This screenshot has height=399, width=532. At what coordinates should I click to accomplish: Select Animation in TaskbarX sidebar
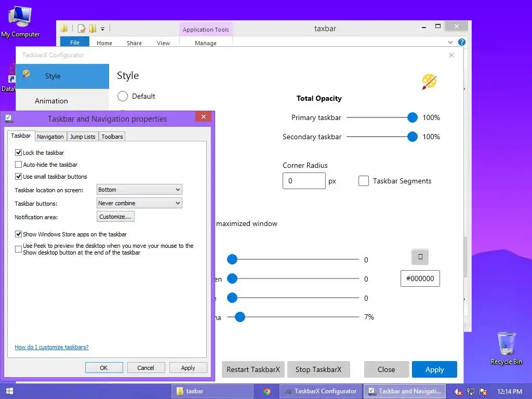point(62,101)
